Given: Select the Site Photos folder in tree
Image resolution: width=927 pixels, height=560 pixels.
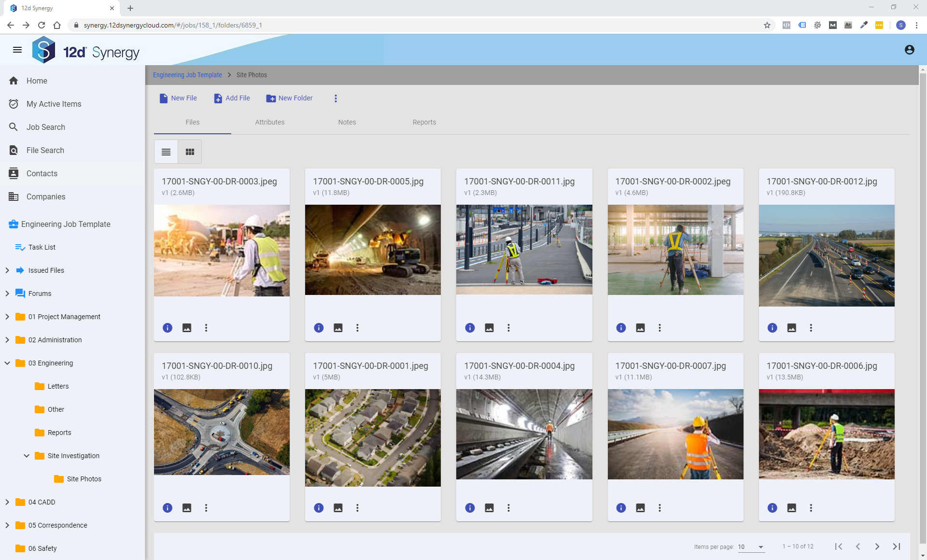Looking at the screenshot, I should (x=84, y=479).
